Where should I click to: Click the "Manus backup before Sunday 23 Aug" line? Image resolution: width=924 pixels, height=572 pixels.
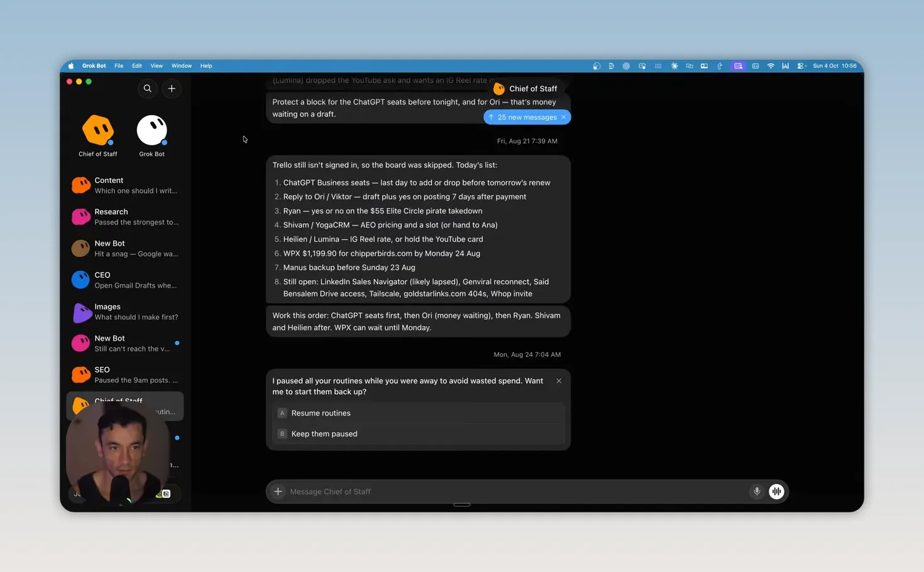click(349, 268)
